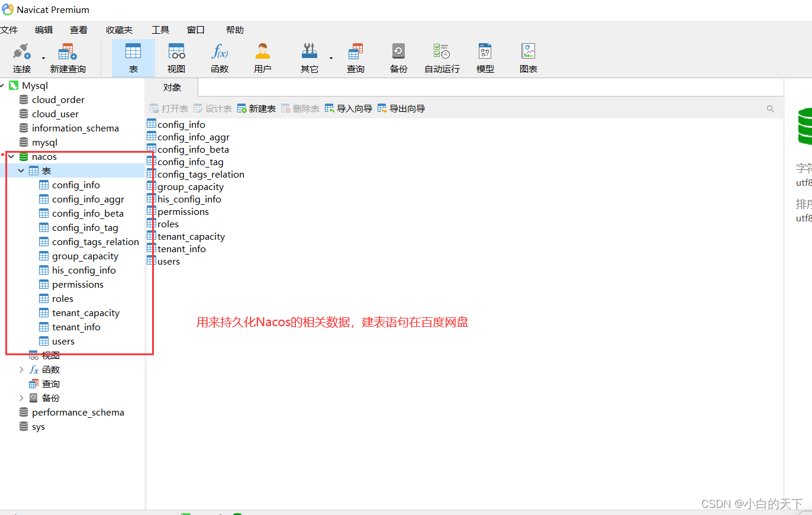This screenshot has width=812, height=515.
Task: Select permissions in the object list
Action: tap(183, 211)
